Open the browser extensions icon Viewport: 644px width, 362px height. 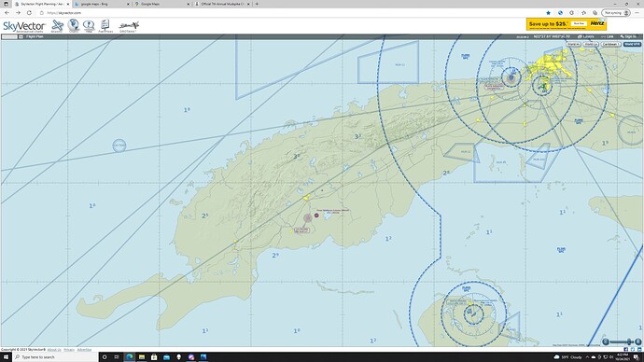pyautogui.click(x=572, y=13)
